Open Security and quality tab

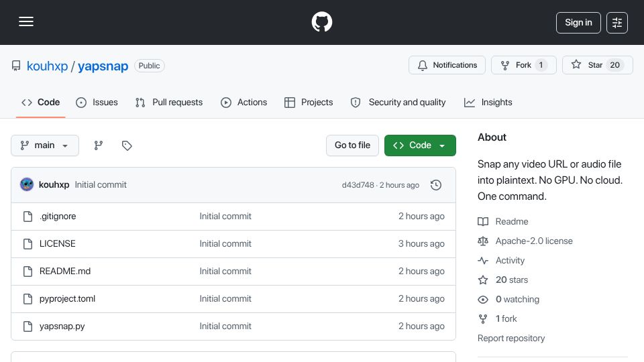[398, 102]
